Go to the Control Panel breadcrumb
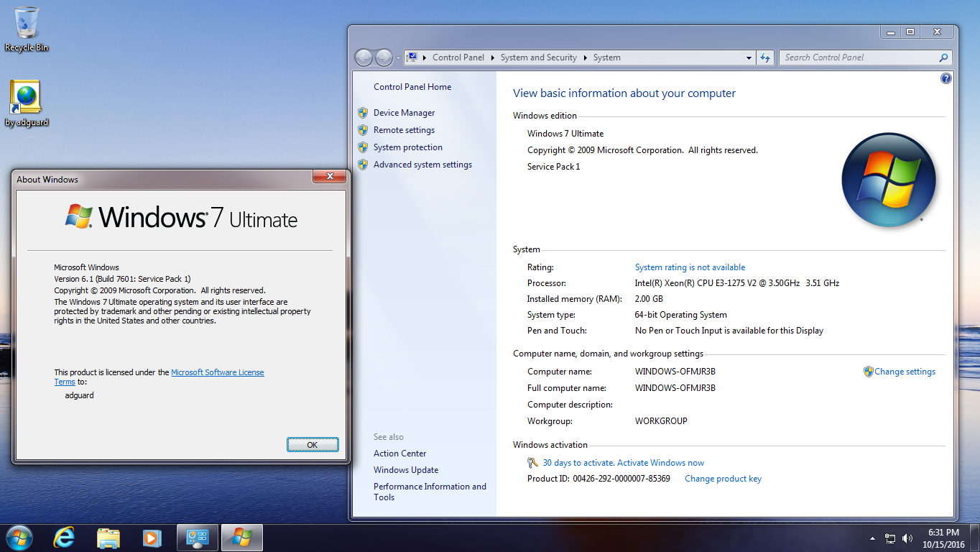Screen dimensions: 980x552 458,57
